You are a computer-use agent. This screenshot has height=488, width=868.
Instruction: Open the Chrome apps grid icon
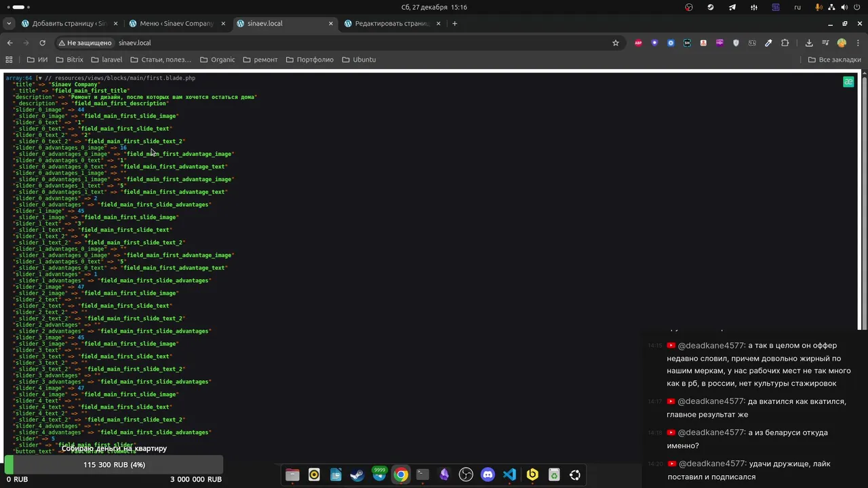pyautogui.click(x=9, y=60)
